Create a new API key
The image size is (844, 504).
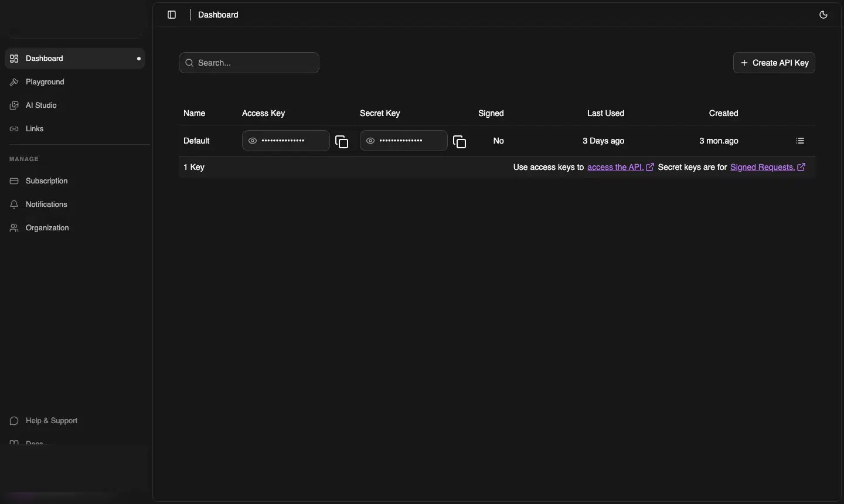[x=774, y=63]
